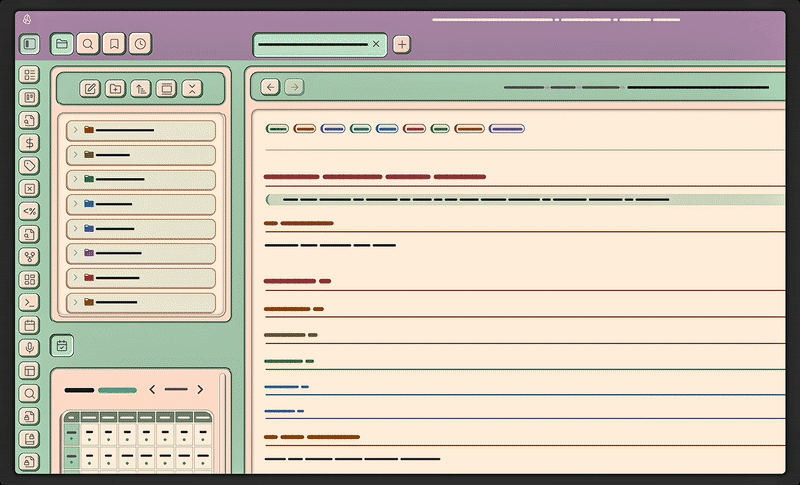Viewport: 800px width, 485px height.
Task: Open the search tab in sidebar header
Action: (x=88, y=44)
